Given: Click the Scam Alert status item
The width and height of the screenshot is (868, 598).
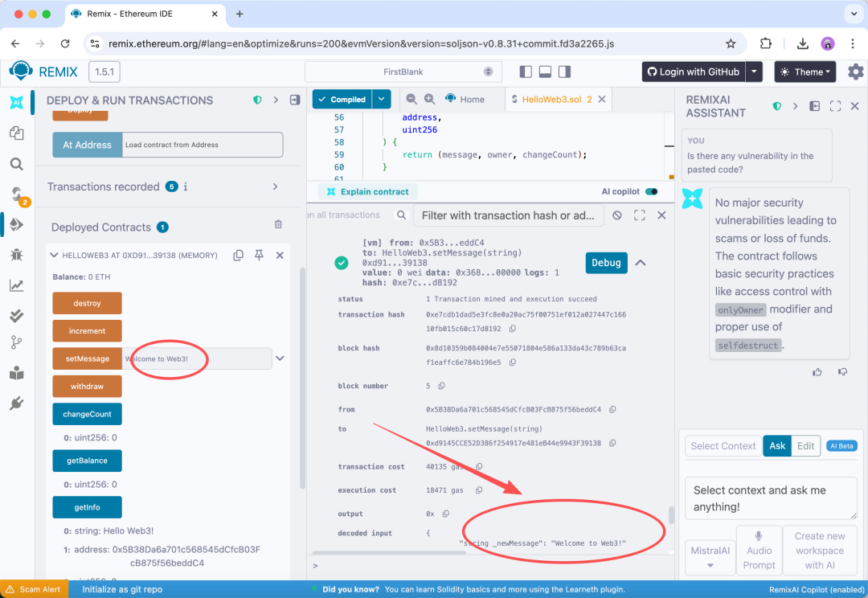Looking at the screenshot, I should tap(34, 589).
